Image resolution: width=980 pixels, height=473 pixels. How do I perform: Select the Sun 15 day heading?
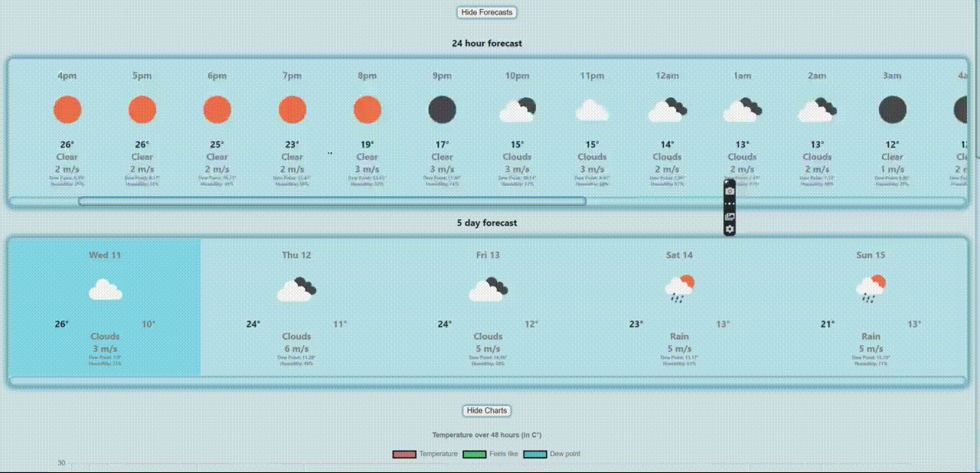tap(871, 255)
